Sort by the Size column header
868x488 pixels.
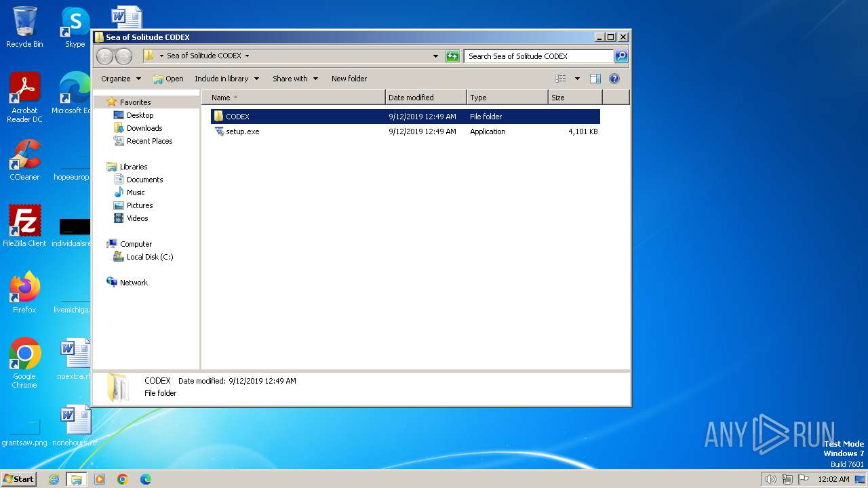(575, 98)
